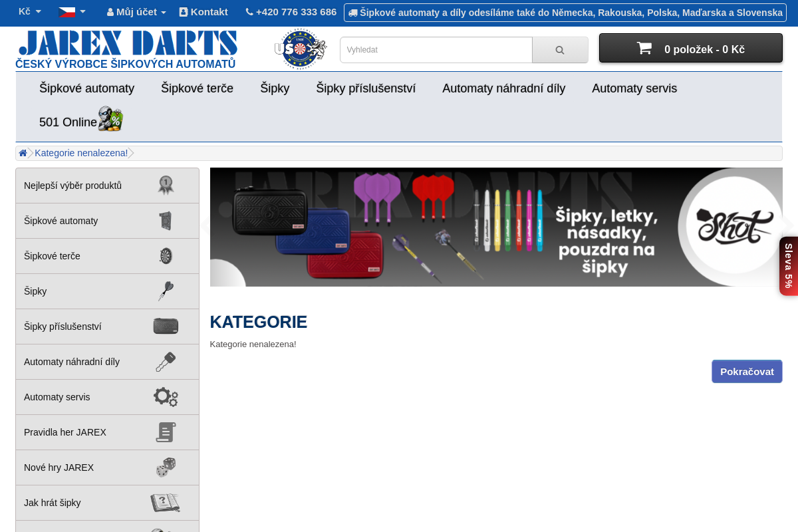Click the dice icon for Nové hry JAREX
The image size is (798, 532).
pos(166,467)
